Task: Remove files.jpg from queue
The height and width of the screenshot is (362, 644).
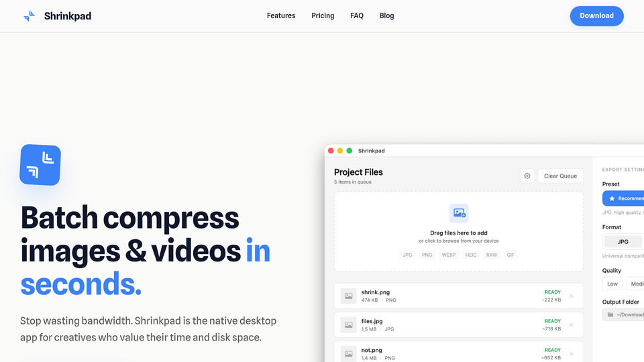Action: tap(572, 324)
